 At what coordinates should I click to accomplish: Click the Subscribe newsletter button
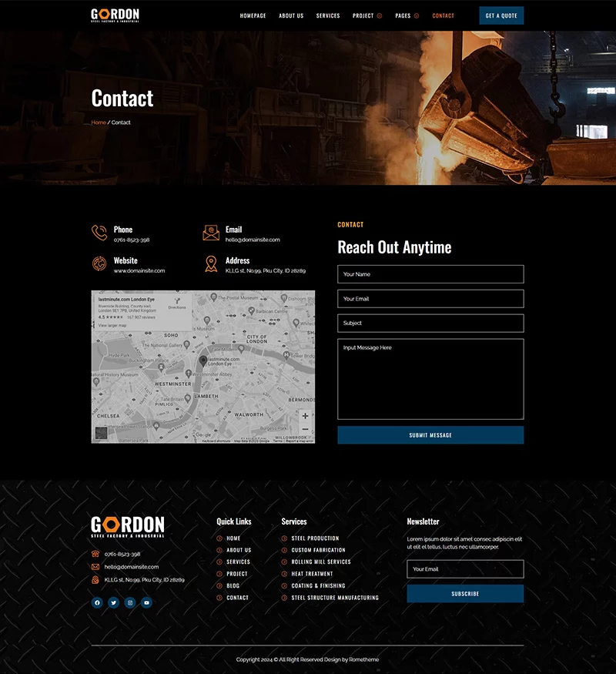(x=465, y=594)
